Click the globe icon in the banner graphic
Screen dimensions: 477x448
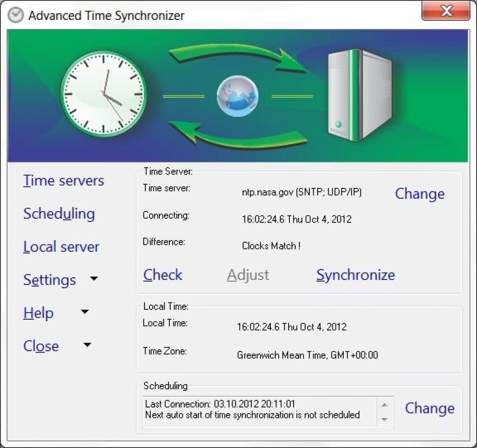[237, 95]
